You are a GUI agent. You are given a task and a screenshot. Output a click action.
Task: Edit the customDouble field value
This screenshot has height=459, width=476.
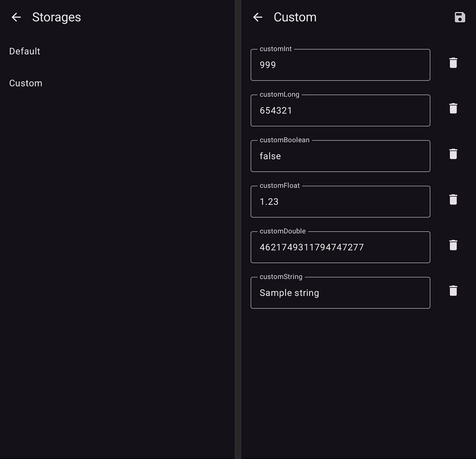pyautogui.click(x=340, y=247)
